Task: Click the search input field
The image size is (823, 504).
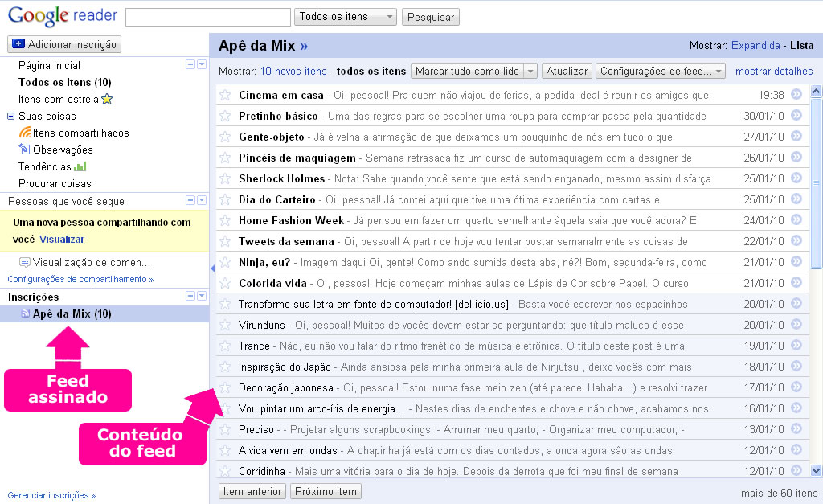Action: point(208,17)
